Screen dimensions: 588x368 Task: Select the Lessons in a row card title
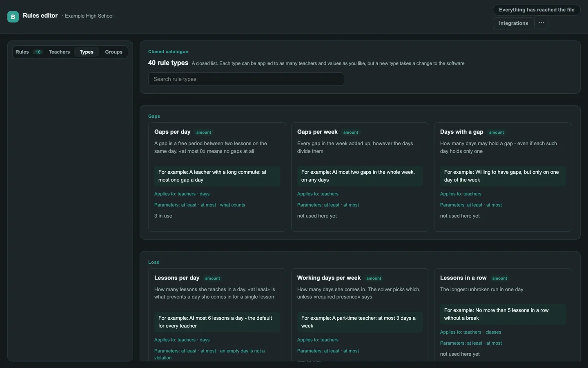463,278
